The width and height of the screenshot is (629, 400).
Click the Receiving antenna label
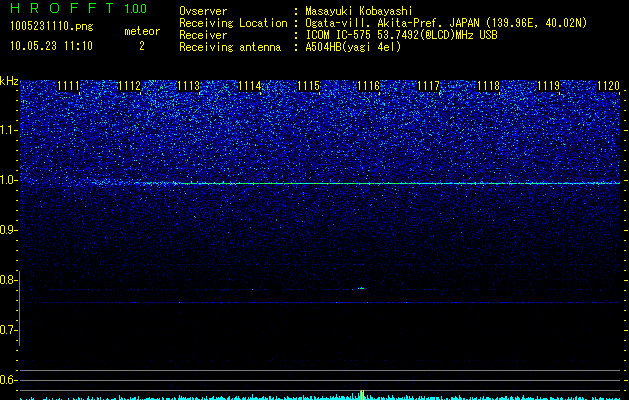click(230, 47)
